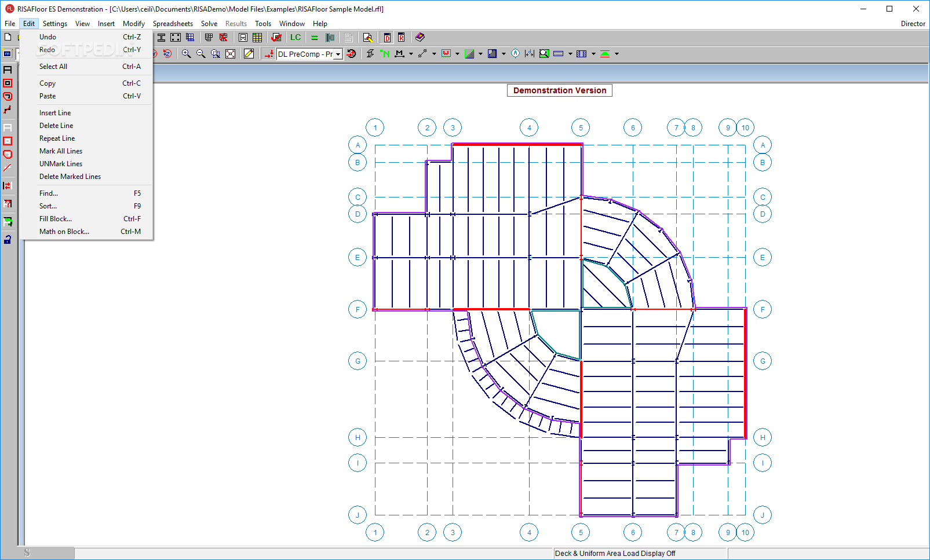Viewport: 930px width, 560px height.
Task: Click the red full model view icon
Action: pyautogui.click(x=230, y=54)
